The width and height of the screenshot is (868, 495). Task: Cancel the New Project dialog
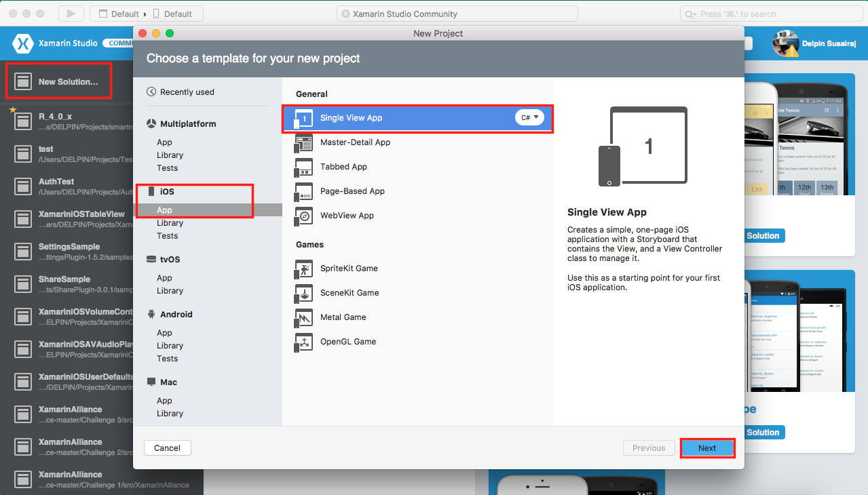(x=167, y=448)
